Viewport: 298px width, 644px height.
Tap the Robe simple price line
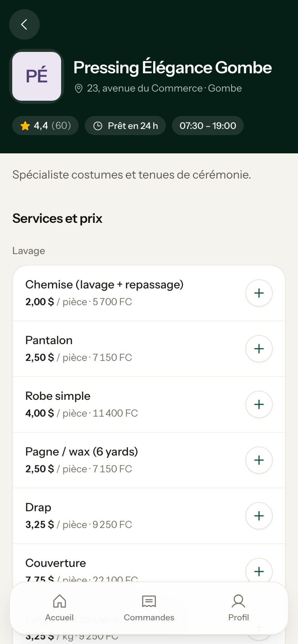coord(81,413)
